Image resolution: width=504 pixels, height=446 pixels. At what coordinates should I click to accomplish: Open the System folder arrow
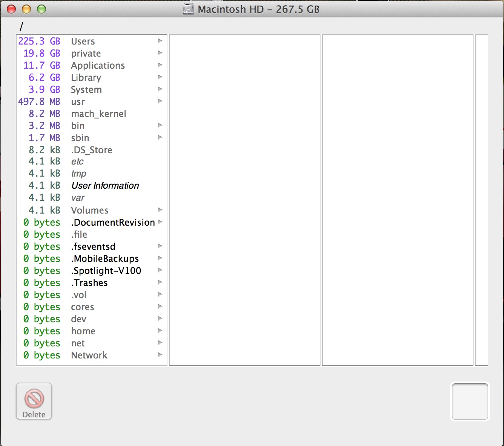pos(160,89)
